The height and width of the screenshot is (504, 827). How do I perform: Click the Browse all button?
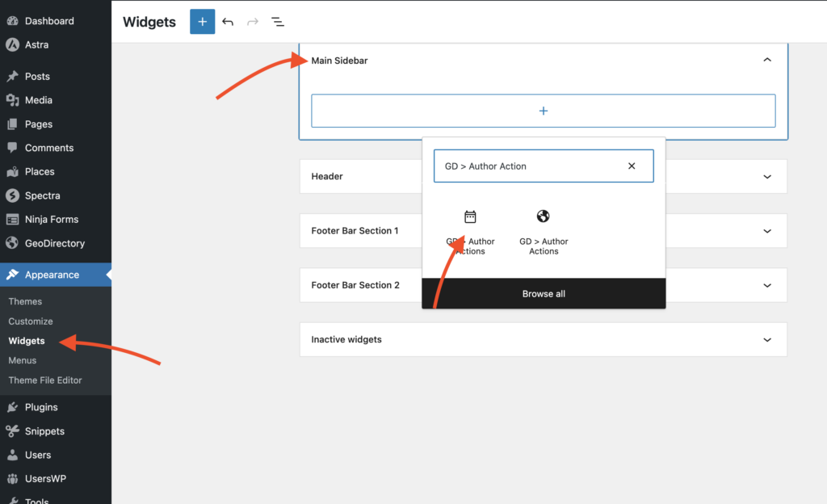pyautogui.click(x=544, y=294)
